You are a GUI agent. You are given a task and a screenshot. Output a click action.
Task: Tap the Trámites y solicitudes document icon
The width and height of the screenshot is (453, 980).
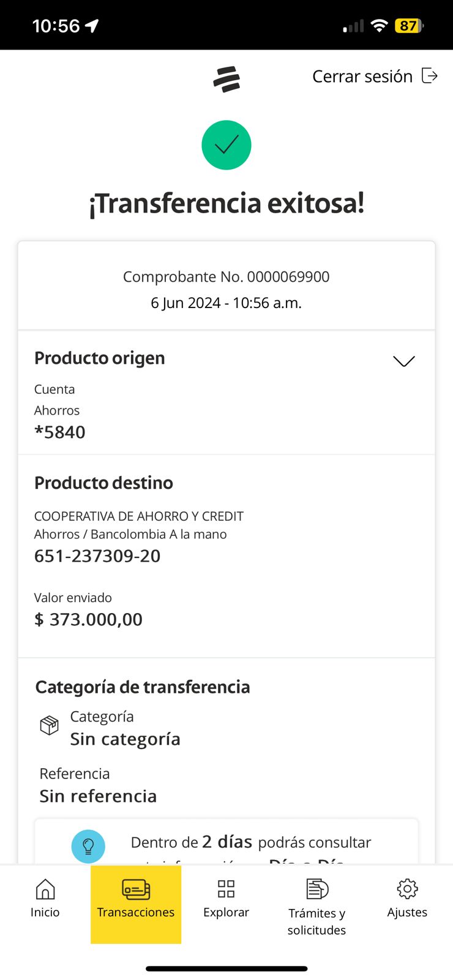click(317, 889)
